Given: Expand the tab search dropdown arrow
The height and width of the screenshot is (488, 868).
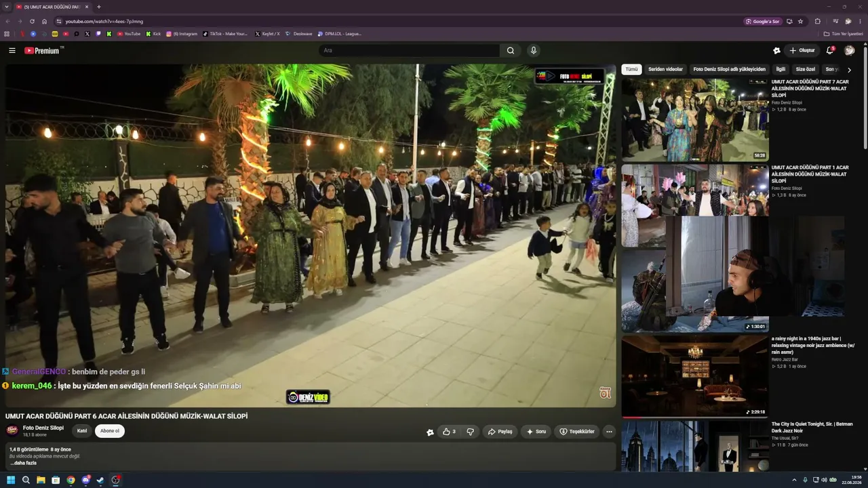Looking at the screenshot, I should (7, 7).
